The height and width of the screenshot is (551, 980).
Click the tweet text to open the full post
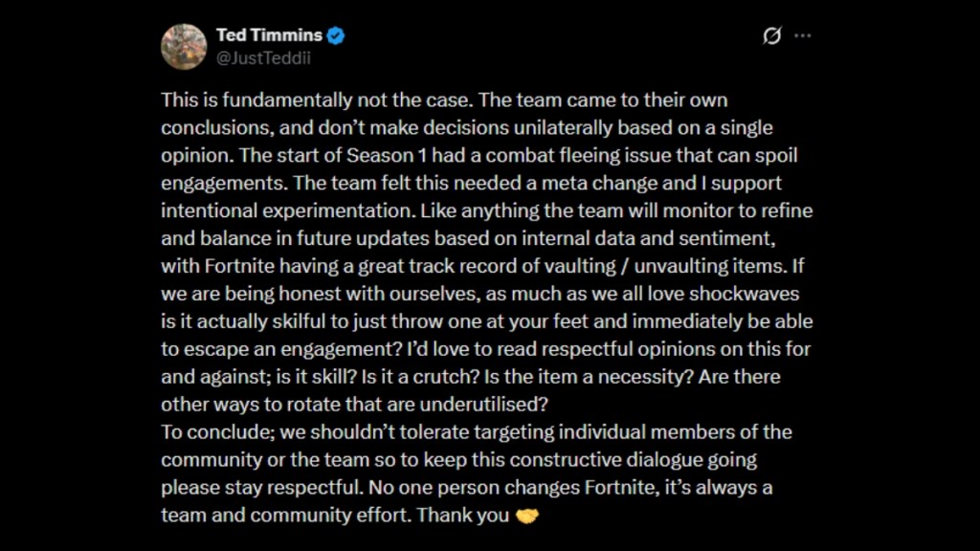pyautogui.click(x=479, y=287)
